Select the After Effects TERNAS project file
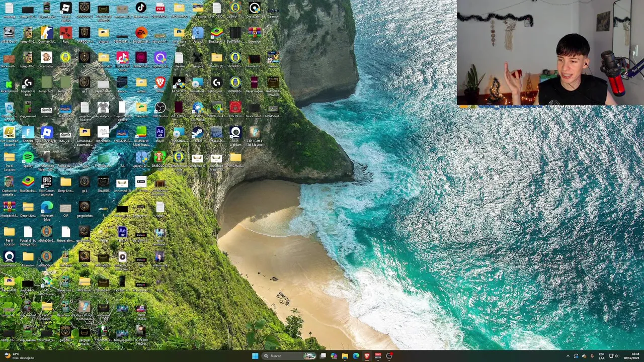The height and width of the screenshot is (362, 644). click(x=122, y=233)
